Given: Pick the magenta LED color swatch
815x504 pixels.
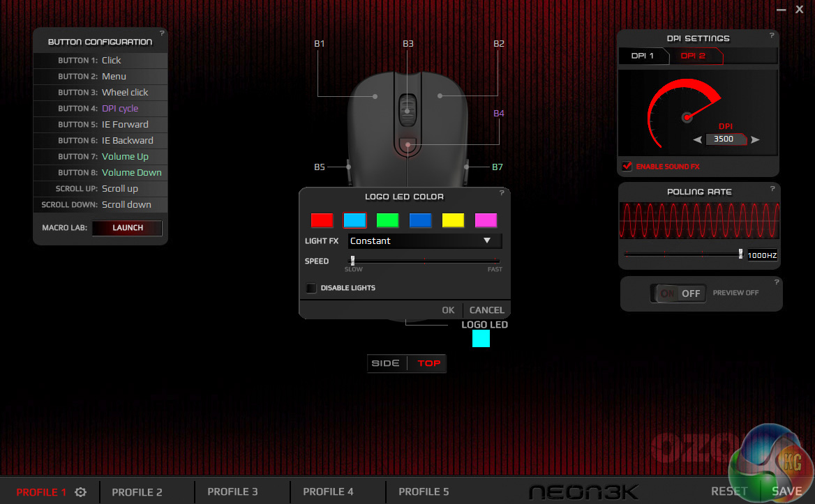Looking at the screenshot, I should [x=486, y=220].
